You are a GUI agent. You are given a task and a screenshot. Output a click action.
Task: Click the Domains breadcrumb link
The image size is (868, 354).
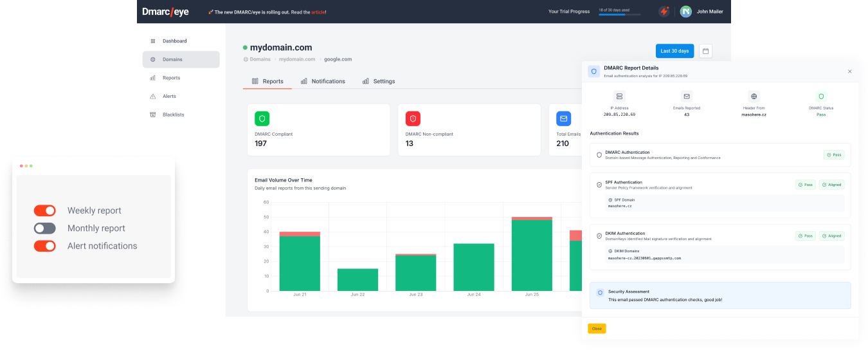[x=260, y=59]
